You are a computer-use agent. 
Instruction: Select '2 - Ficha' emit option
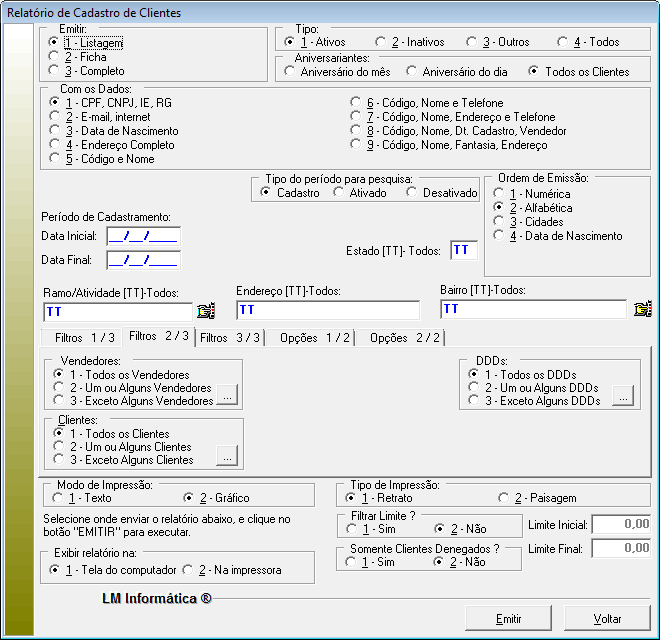tap(55, 57)
